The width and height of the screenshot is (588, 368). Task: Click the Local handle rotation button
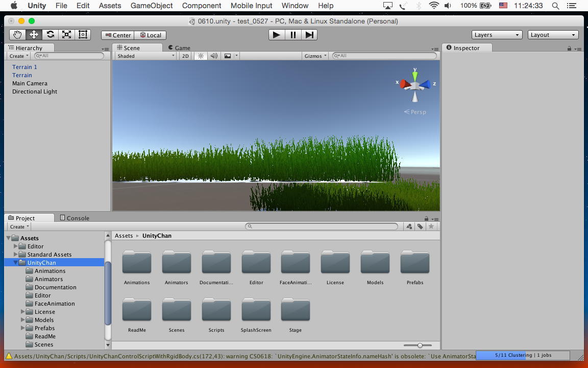point(150,35)
